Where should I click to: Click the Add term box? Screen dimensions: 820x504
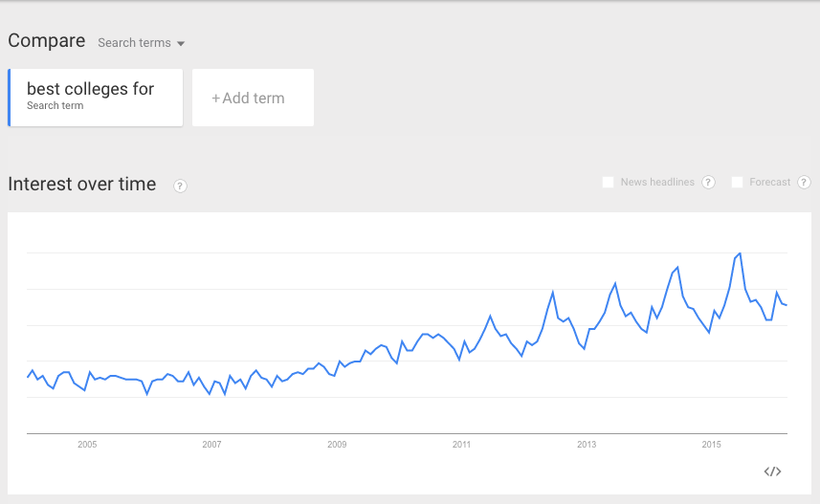(253, 98)
